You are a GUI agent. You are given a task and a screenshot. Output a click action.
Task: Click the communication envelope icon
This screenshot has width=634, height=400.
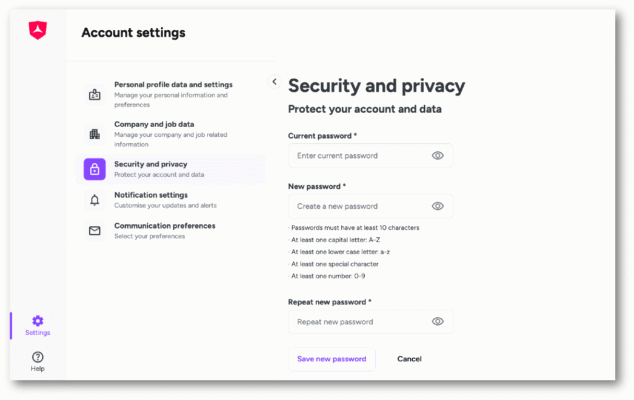tap(95, 230)
